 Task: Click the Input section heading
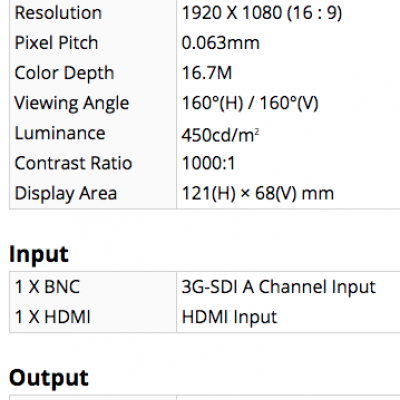39,256
